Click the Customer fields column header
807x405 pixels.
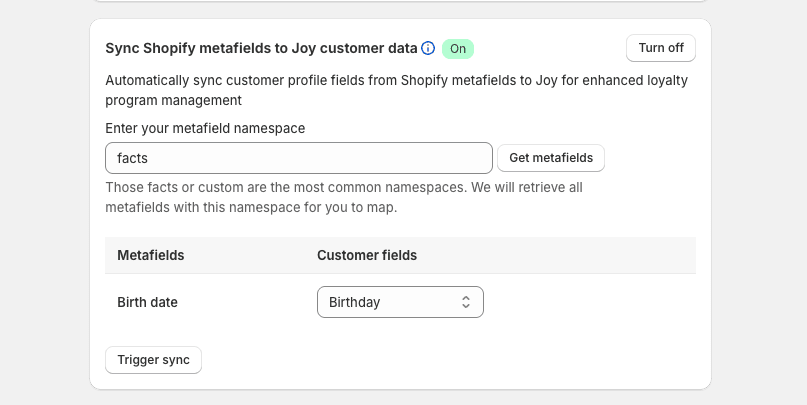pos(367,255)
